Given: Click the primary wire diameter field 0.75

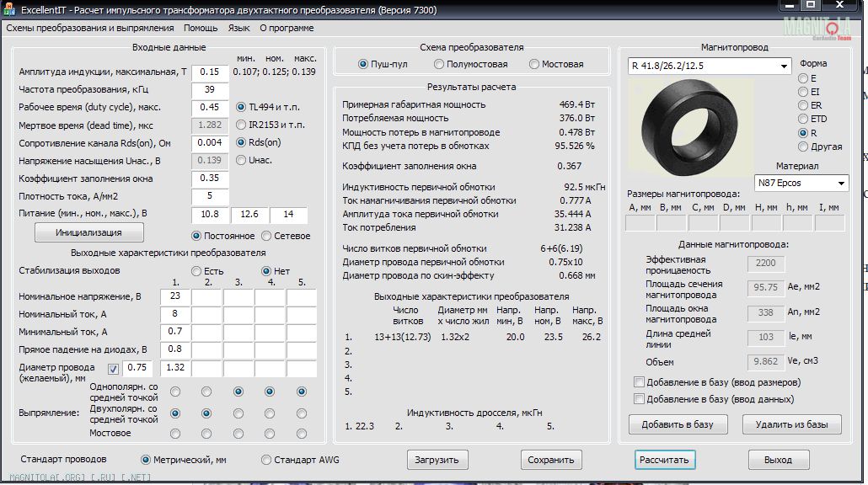Looking at the screenshot, I should [137, 368].
